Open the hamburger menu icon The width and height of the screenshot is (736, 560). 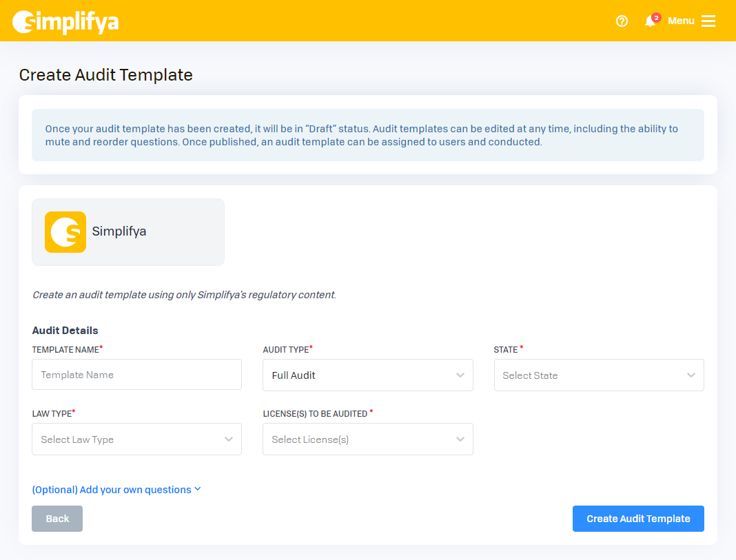(x=708, y=21)
